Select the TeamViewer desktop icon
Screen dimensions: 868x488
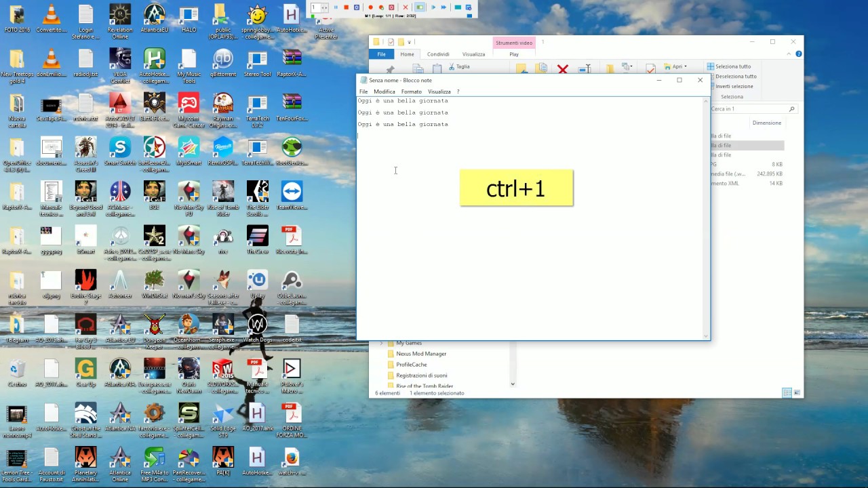coord(292,195)
